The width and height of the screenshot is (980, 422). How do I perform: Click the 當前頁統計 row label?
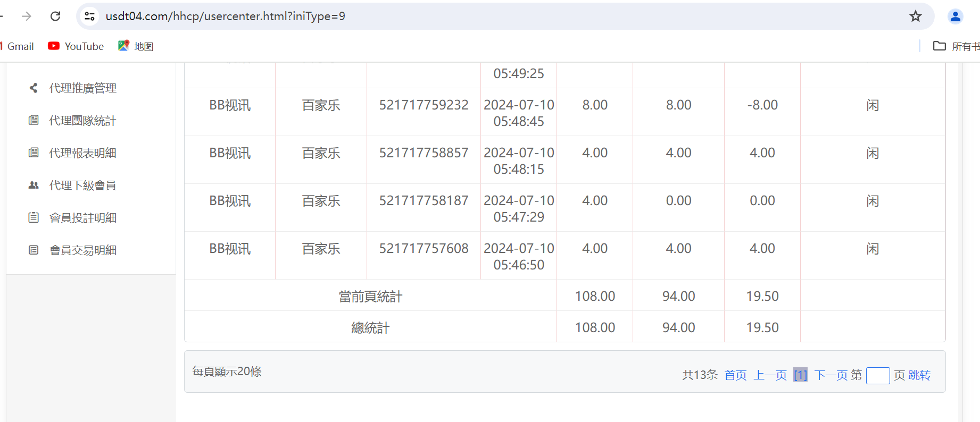click(x=371, y=297)
